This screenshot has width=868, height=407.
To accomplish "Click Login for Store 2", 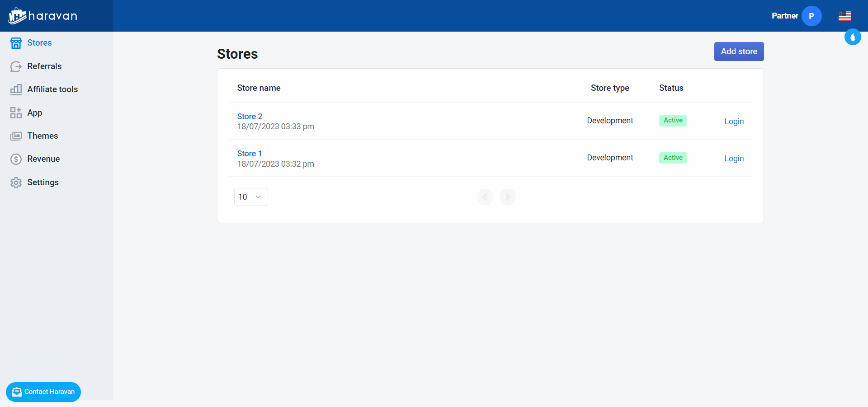I will click(734, 122).
